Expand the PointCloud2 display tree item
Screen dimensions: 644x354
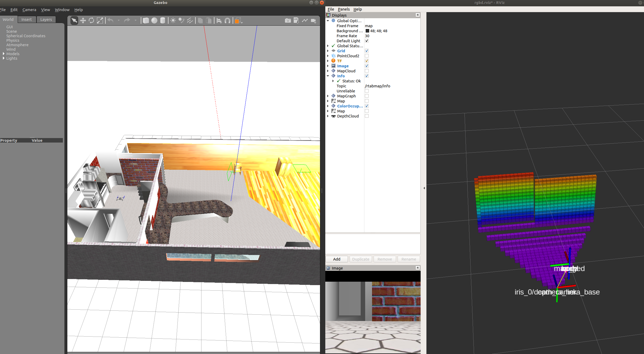(328, 56)
